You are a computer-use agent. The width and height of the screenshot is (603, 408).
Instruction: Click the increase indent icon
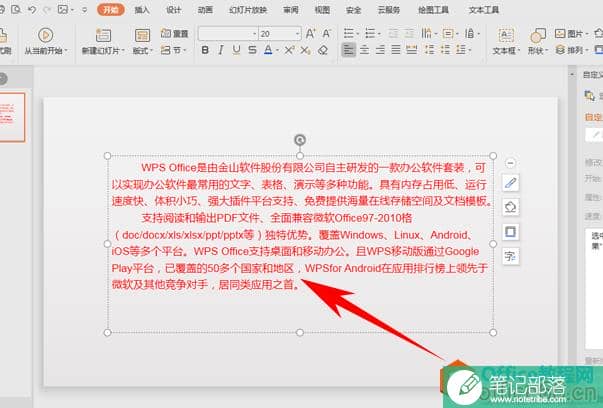[x=409, y=34]
